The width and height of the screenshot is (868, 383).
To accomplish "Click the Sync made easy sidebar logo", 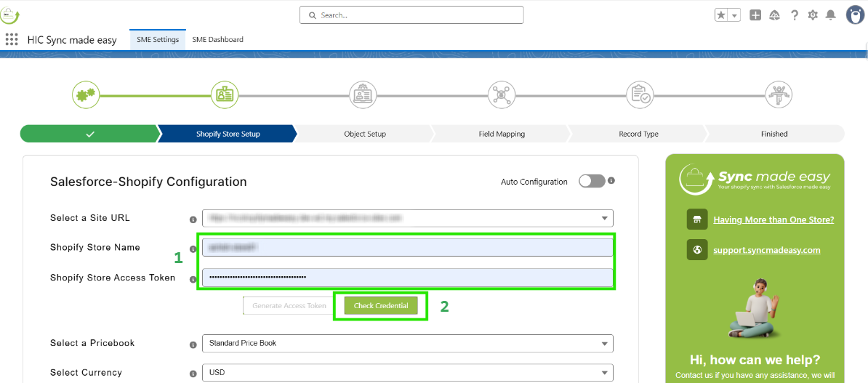I will [x=755, y=180].
